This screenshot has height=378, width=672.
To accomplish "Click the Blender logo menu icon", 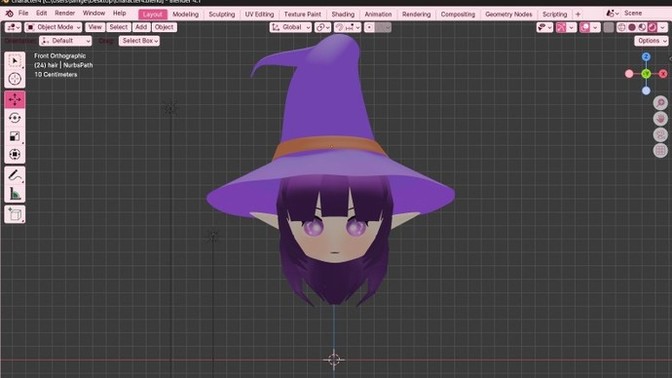I will (9, 14).
